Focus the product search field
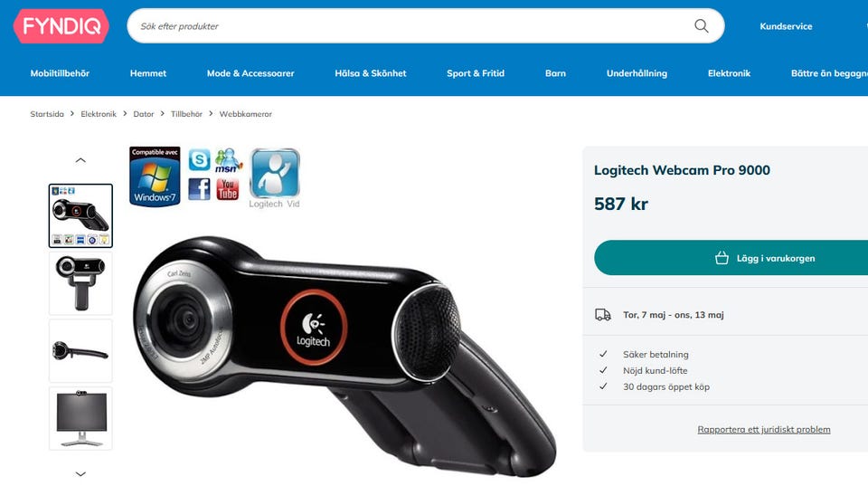 pyautogui.click(x=410, y=26)
